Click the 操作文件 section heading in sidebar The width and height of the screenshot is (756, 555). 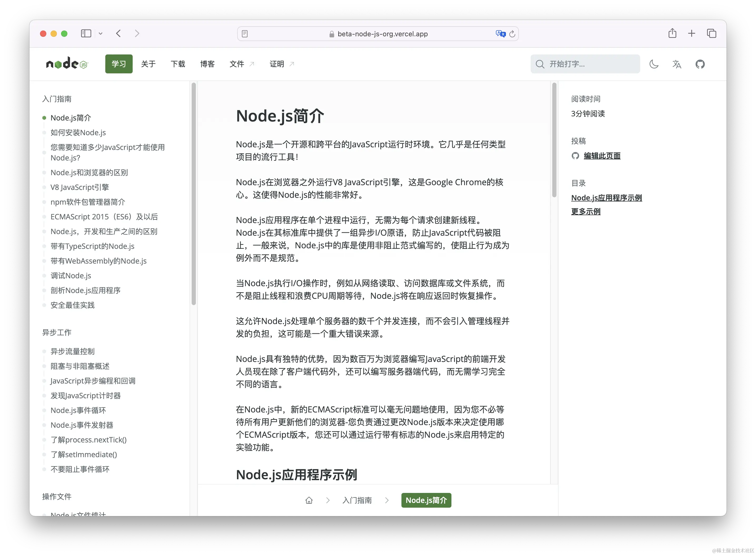tap(57, 497)
